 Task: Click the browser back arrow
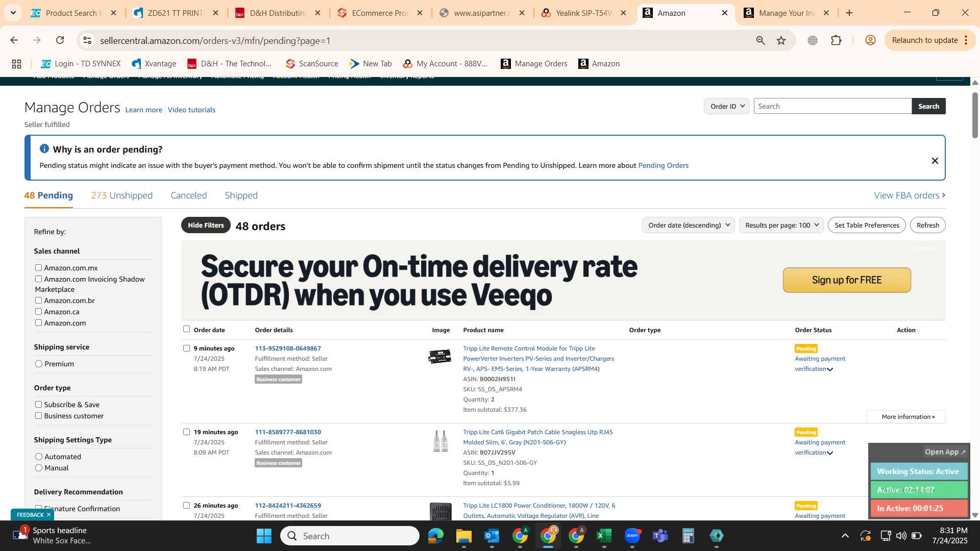[x=14, y=40]
